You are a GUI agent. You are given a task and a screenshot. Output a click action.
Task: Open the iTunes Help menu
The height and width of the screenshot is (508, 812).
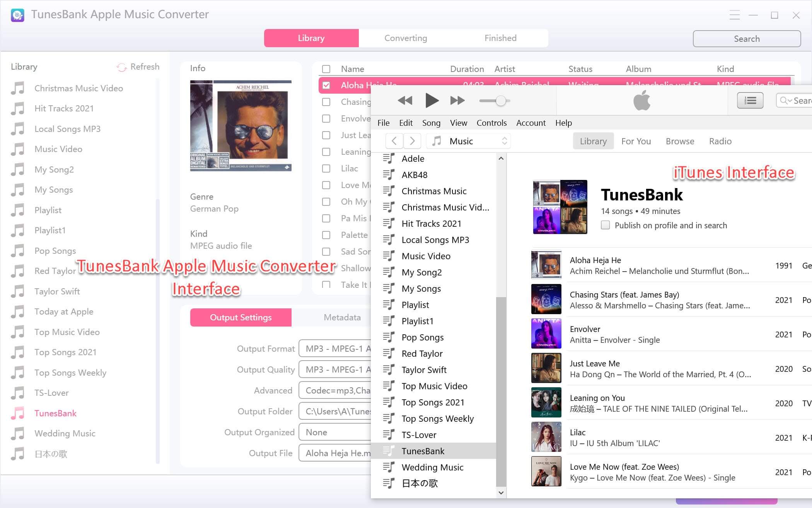tap(563, 123)
